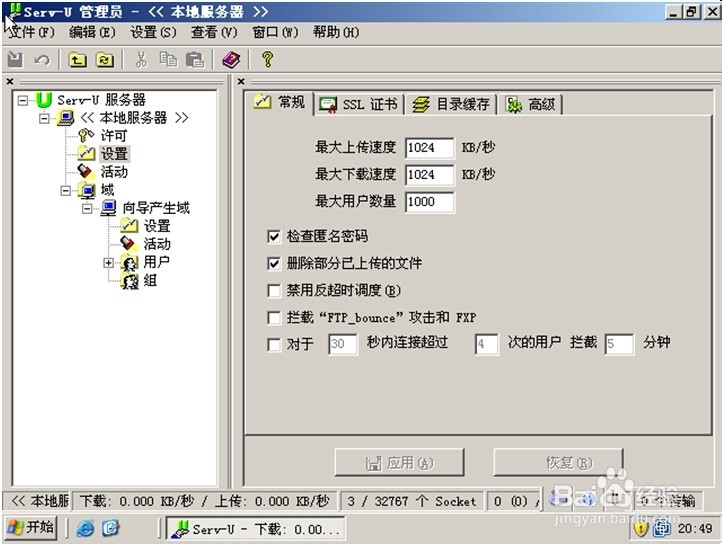The image size is (722, 544).
Task: Open the 窗口(W) menu
Action: (275, 32)
